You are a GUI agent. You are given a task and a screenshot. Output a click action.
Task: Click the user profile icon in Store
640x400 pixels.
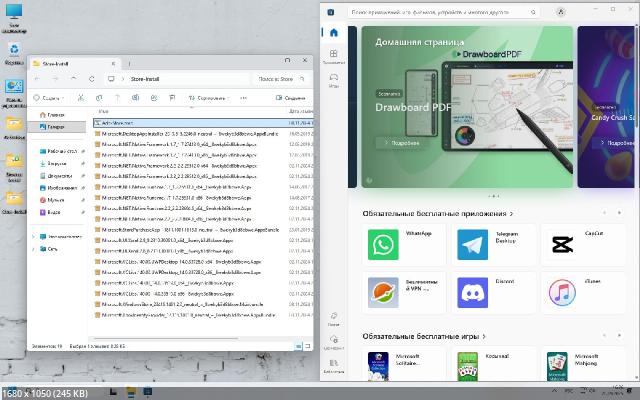pyautogui.click(x=560, y=12)
